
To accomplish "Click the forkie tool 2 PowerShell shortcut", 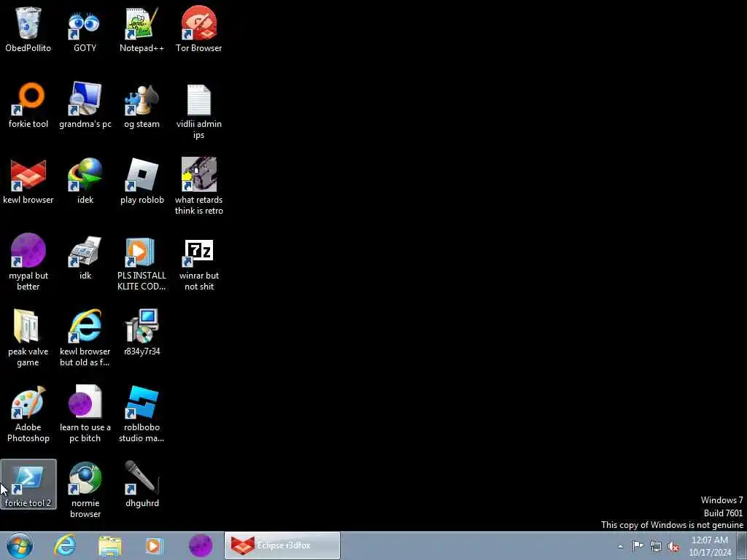I will point(28,484).
